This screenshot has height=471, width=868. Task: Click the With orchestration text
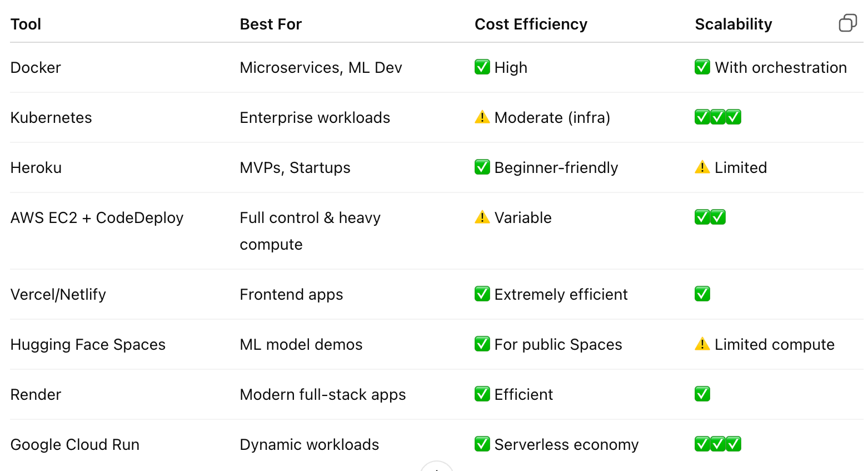tap(781, 67)
